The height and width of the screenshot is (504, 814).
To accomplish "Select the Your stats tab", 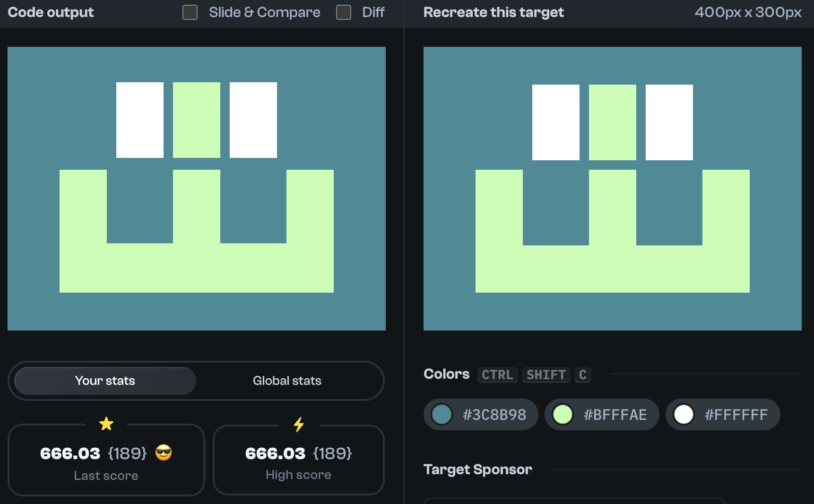I will (x=104, y=381).
